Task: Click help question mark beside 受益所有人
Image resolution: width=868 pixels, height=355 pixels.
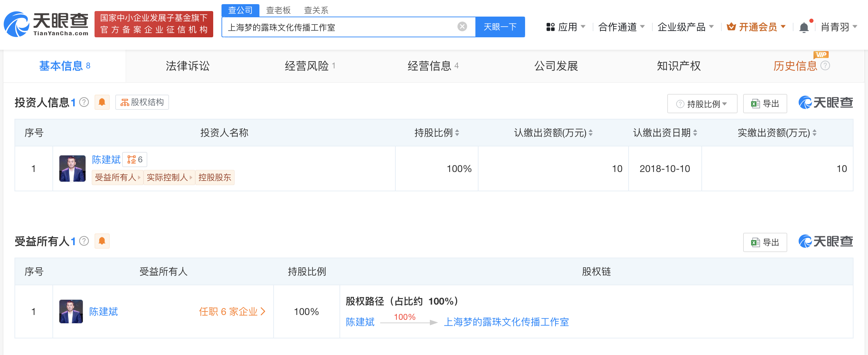Action: [84, 241]
